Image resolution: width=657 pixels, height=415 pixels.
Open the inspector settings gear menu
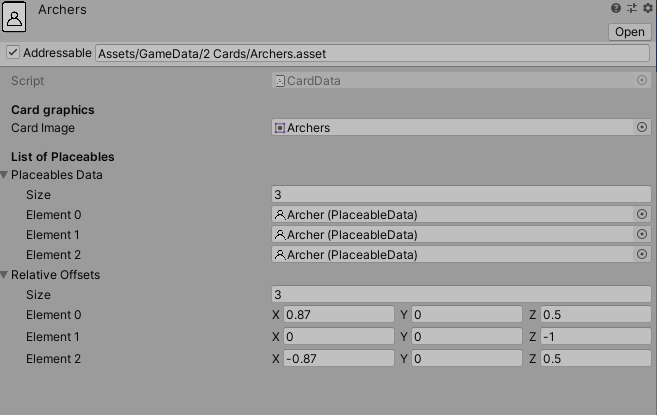(x=648, y=8)
